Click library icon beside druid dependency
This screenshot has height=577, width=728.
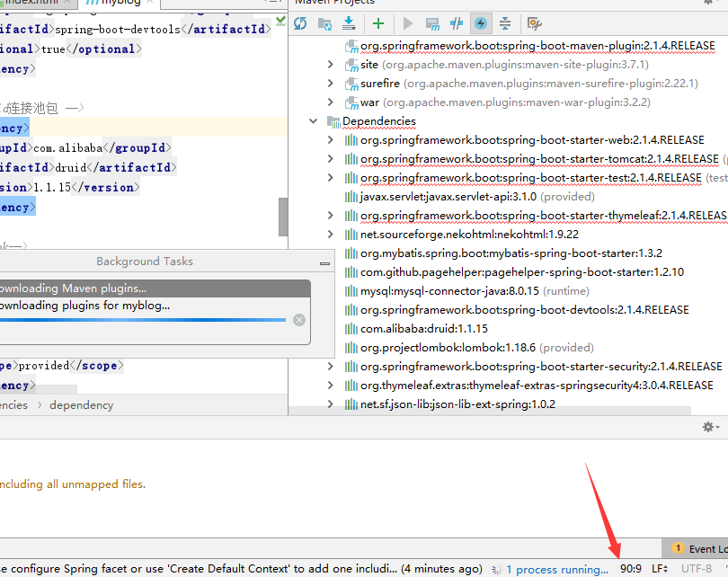(x=351, y=329)
